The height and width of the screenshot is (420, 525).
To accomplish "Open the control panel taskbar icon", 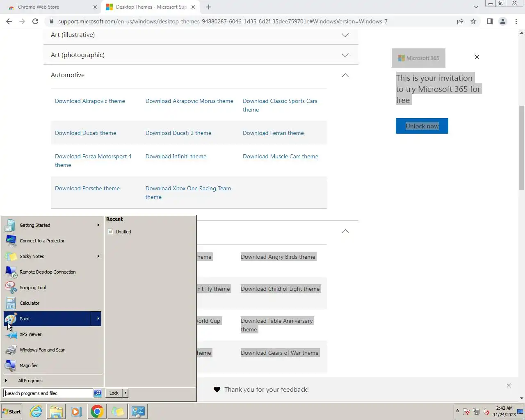I will (138, 411).
